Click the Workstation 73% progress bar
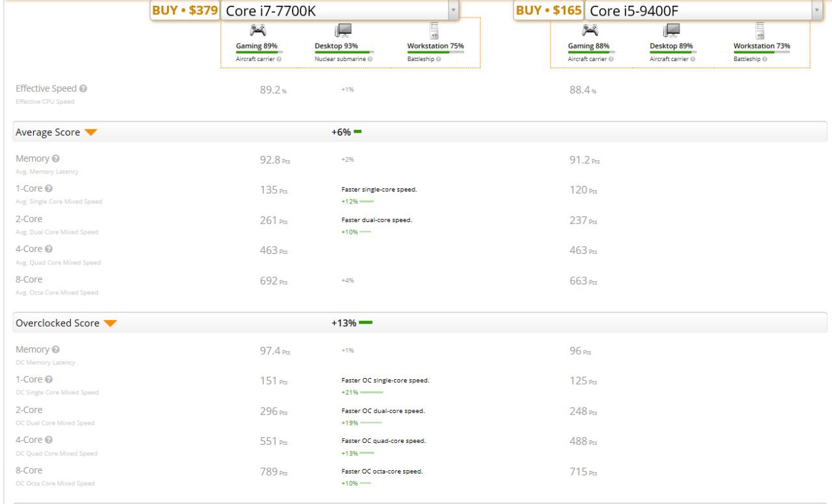 (762, 52)
